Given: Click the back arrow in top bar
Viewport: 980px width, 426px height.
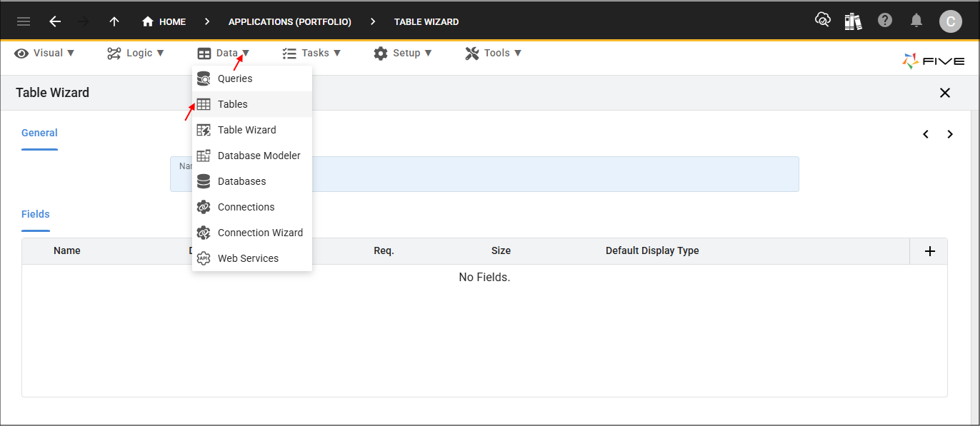Looking at the screenshot, I should [55, 21].
